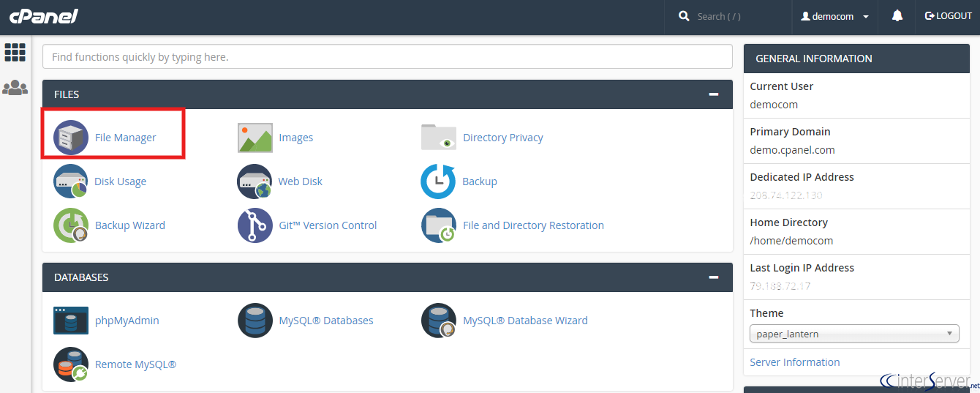The height and width of the screenshot is (393, 980).
Task: Click the MySQL Database Wizard text link
Action: click(525, 321)
